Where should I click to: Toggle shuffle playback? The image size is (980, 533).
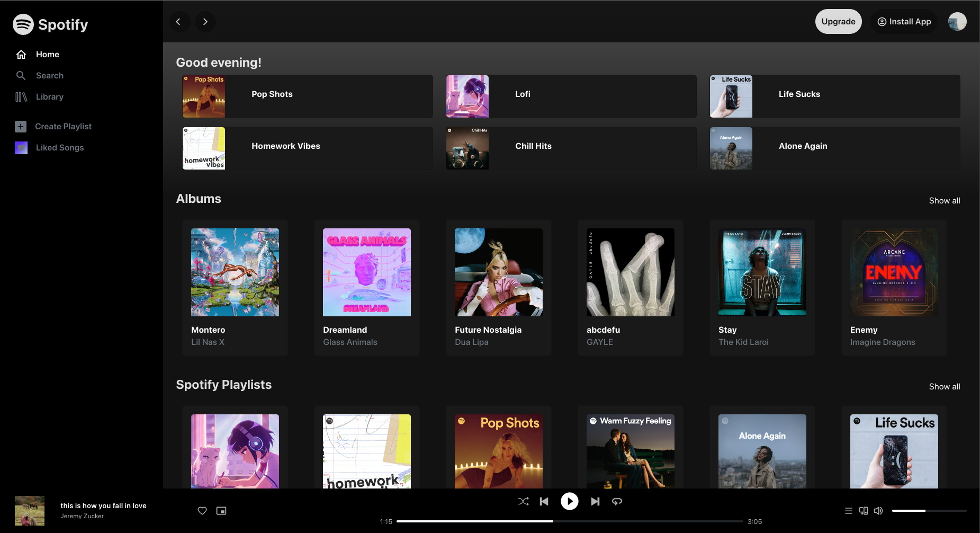[523, 501]
